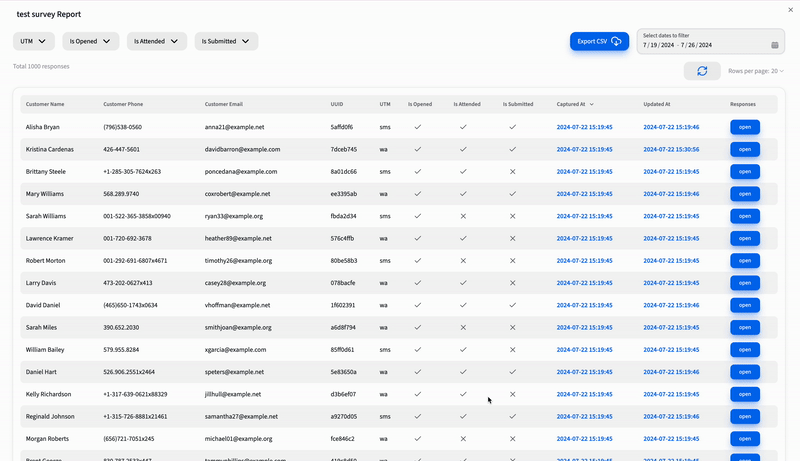Screen dimensions: 800x461
Task: Click the Export CSV button
Action: (x=599, y=41)
